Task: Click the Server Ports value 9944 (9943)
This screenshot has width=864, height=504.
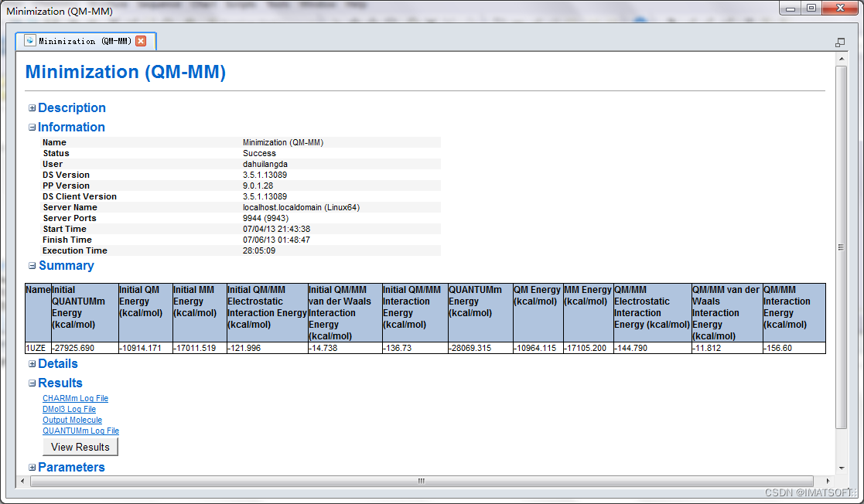Action: [x=265, y=218]
